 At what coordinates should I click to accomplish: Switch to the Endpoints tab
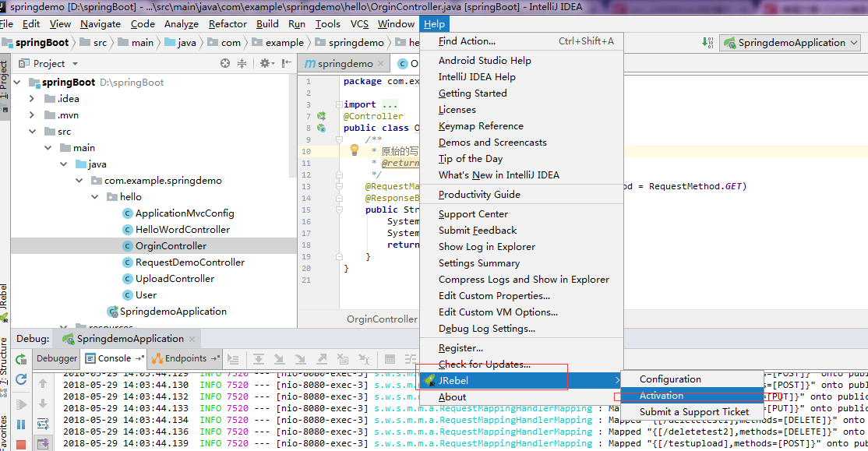coord(185,358)
